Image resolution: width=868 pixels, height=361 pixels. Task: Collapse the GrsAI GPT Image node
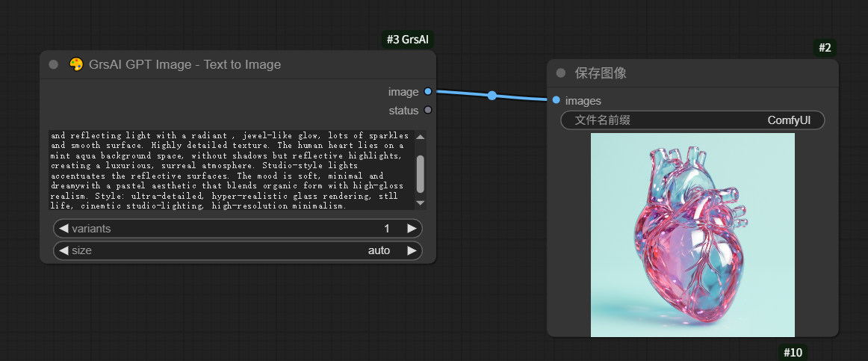pyautogui.click(x=53, y=64)
